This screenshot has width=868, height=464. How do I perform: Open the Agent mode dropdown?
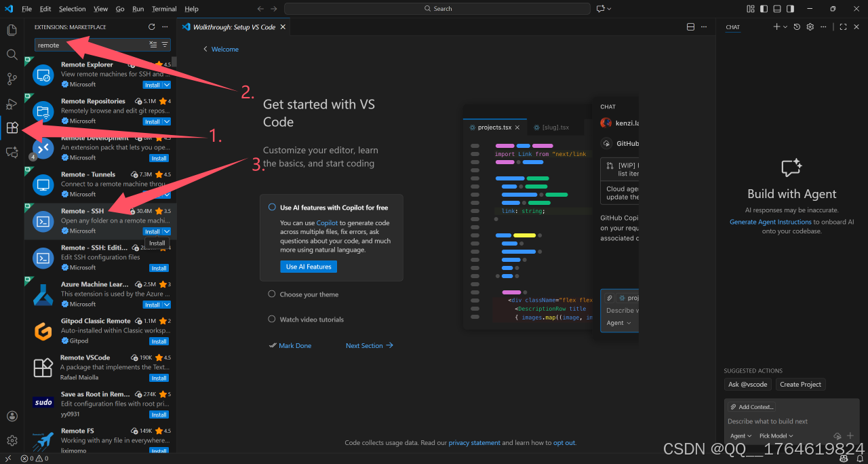pyautogui.click(x=741, y=436)
